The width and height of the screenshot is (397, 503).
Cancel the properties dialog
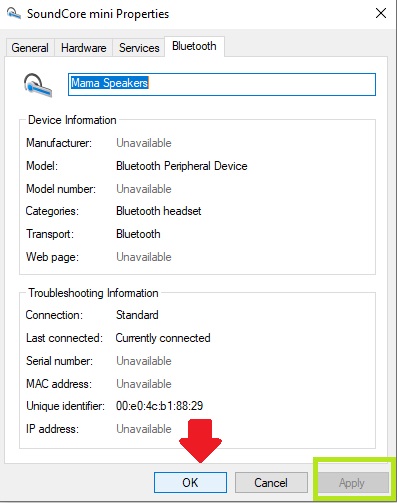coord(271,482)
